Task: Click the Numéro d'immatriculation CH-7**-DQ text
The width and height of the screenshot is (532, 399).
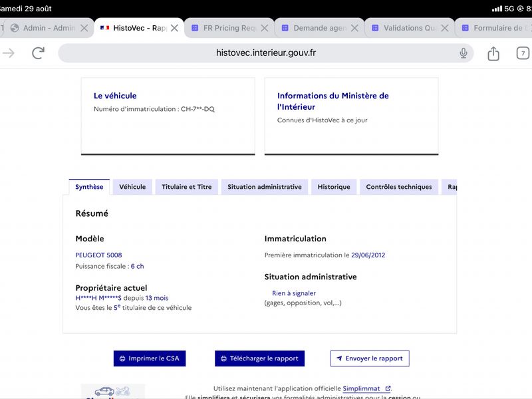Action: click(154, 109)
